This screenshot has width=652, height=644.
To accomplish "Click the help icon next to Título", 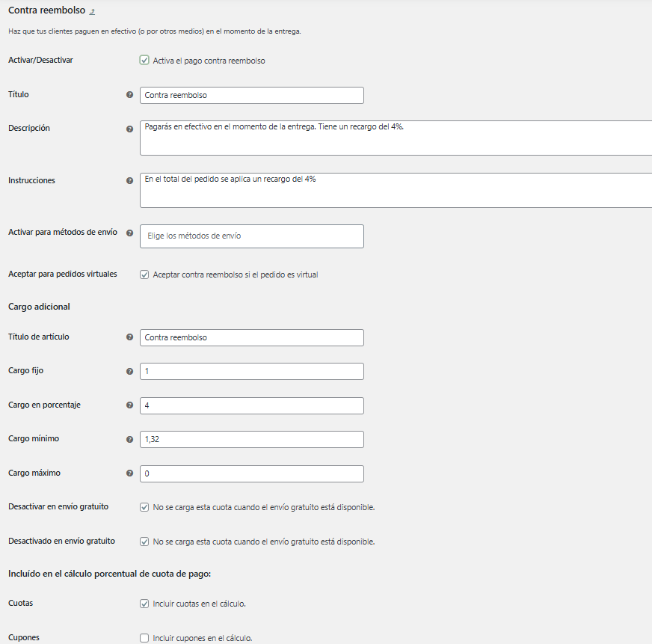I will pos(130,95).
